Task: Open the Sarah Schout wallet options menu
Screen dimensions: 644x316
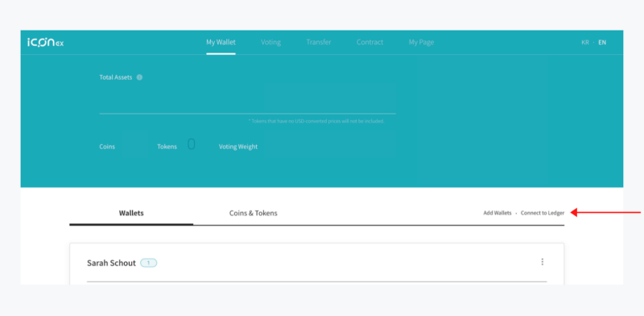Action: click(x=542, y=262)
